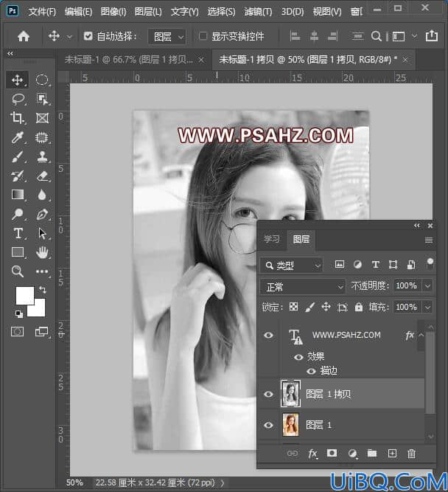Select the Elliptical Marquee tool
The image size is (448, 492).
coord(42,80)
